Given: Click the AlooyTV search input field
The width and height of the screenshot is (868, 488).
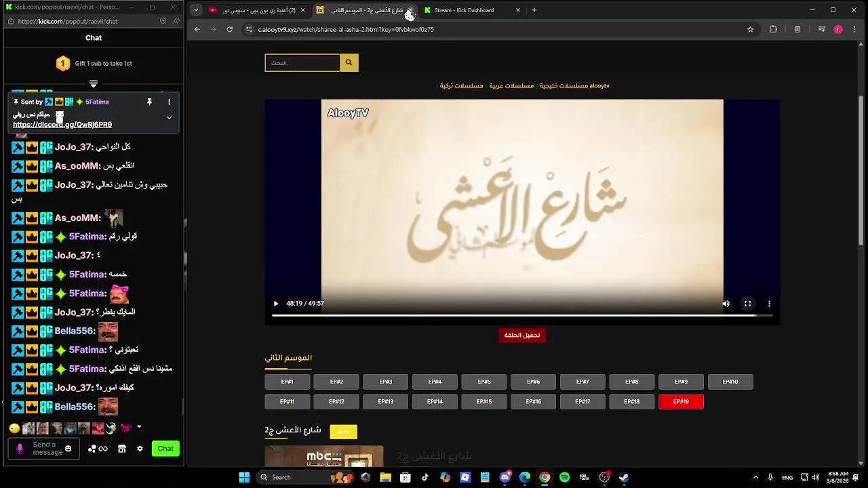Looking at the screenshot, I should point(302,62).
